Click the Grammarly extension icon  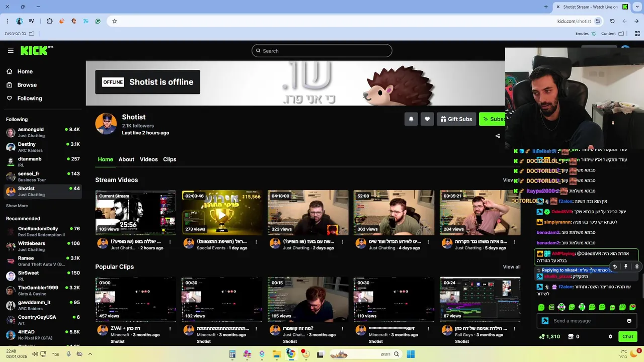[x=98, y=21]
